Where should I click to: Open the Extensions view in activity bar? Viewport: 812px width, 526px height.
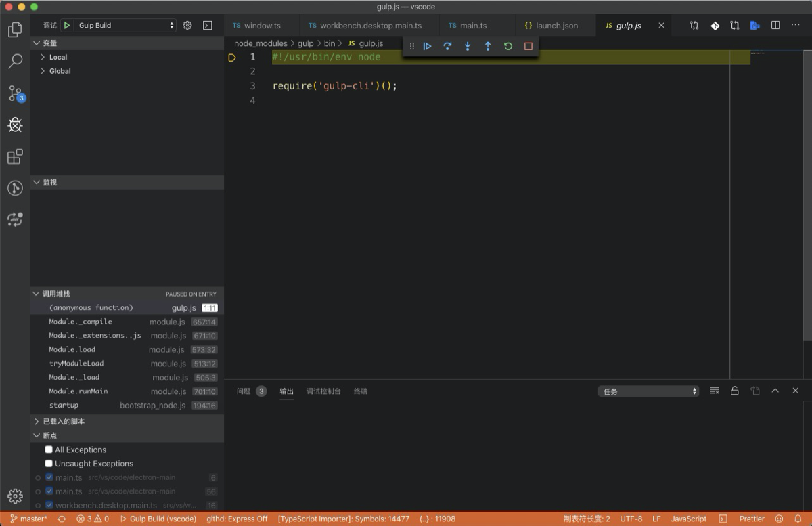point(15,156)
